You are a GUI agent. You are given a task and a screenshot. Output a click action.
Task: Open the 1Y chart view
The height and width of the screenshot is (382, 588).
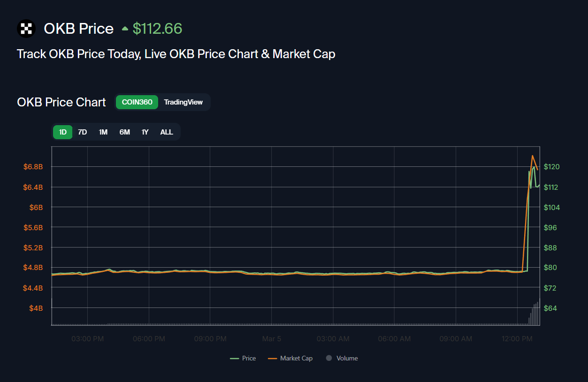tap(145, 132)
